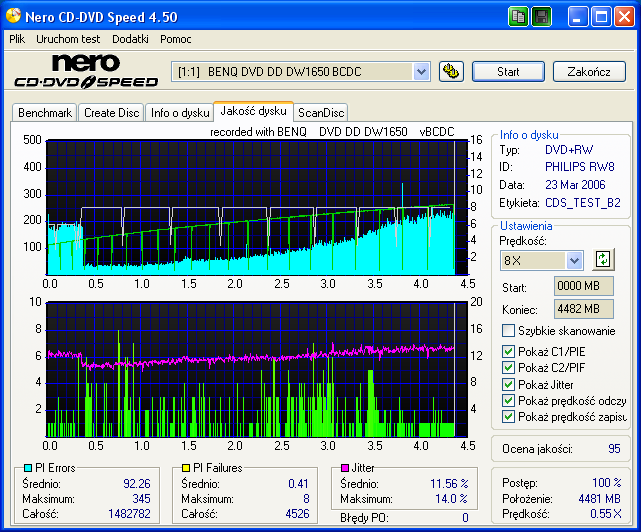
Task: Click the Jitter Średnio value 11.56 %
Action: [x=449, y=484]
